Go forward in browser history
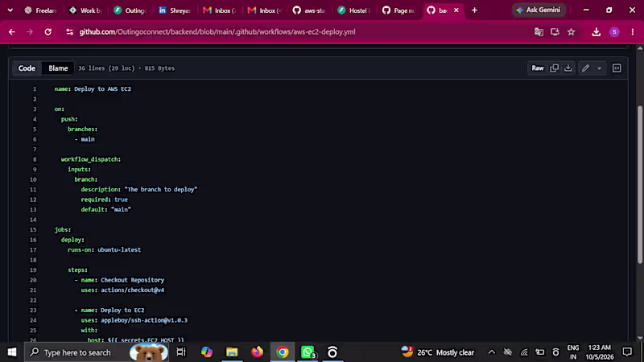 click(30, 31)
